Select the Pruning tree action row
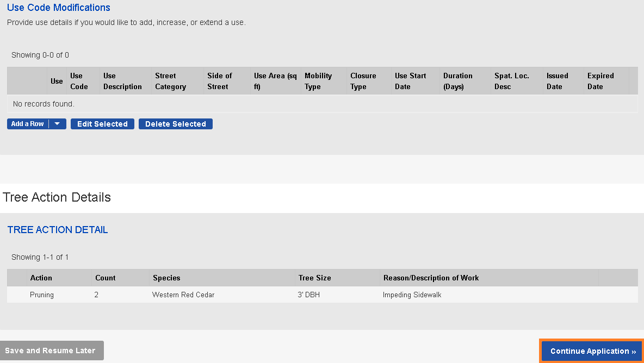Viewport: 644px width, 363px height. (42, 295)
